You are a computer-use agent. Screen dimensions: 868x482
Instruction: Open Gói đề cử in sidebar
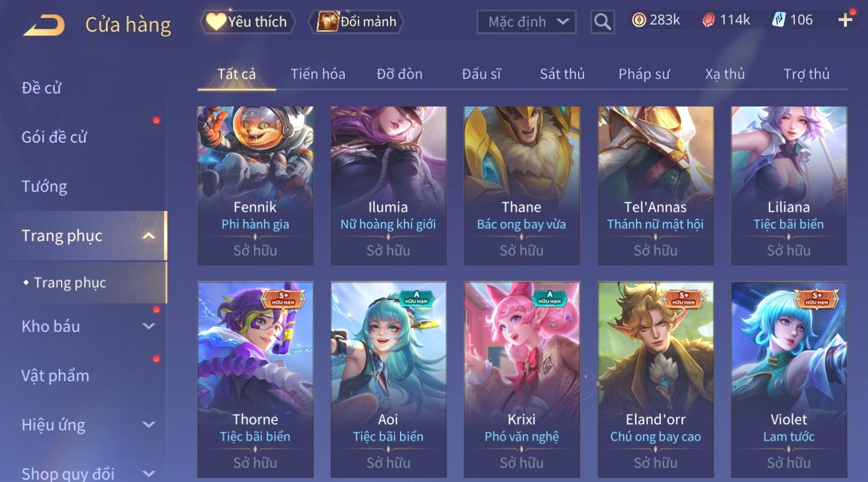click(x=54, y=137)
